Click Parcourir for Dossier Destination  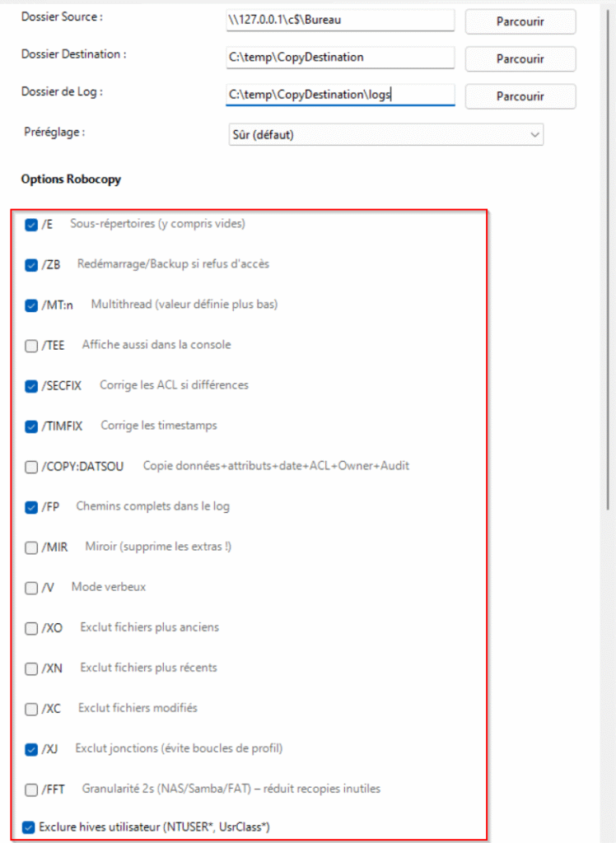click(520, 58)
